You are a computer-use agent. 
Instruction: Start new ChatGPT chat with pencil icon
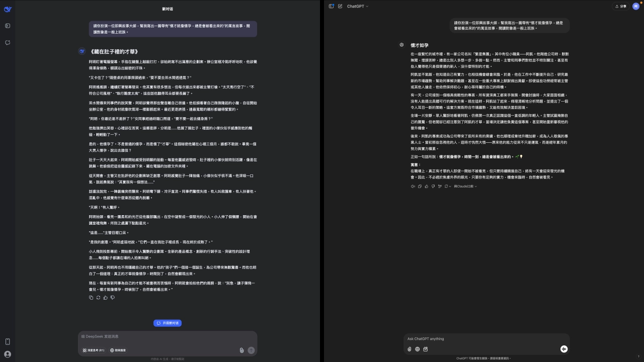340,6
